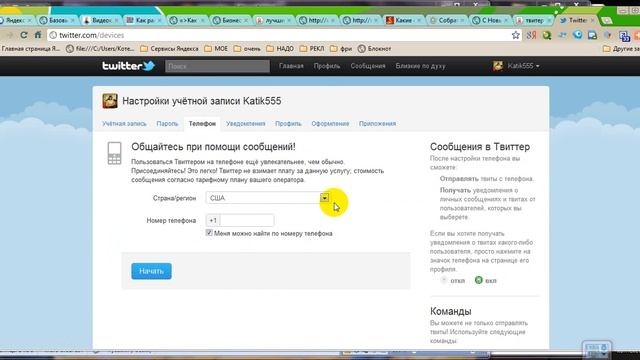This screenshot has height=360, width=640.
Task: Open 'Близкие по духу' in header
Action: click(x=420, y=66)
